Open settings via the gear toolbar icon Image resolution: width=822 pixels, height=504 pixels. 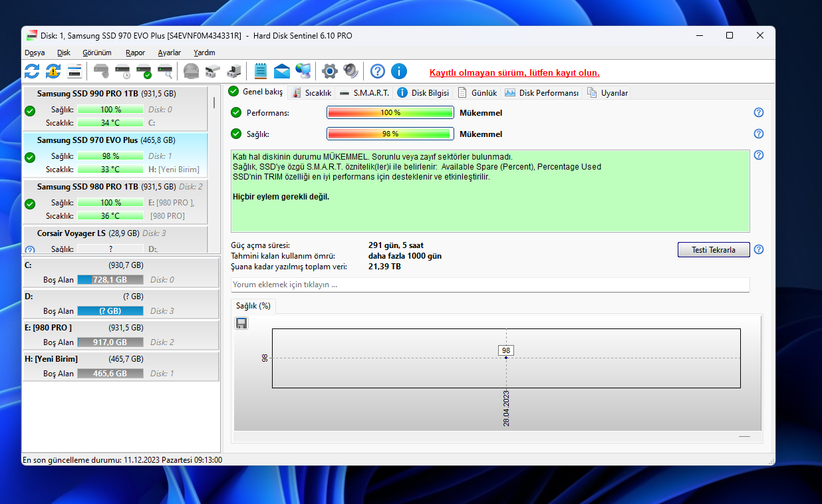tap(329, 71)
